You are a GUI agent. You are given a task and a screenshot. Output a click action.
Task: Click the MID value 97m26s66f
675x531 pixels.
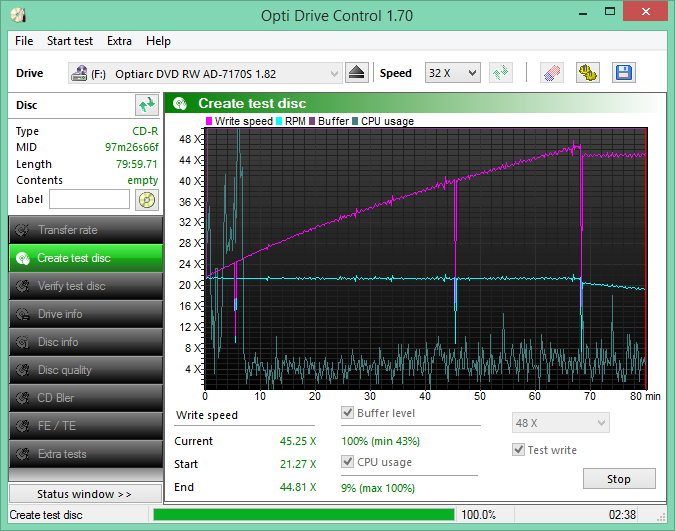pos(132,147)
